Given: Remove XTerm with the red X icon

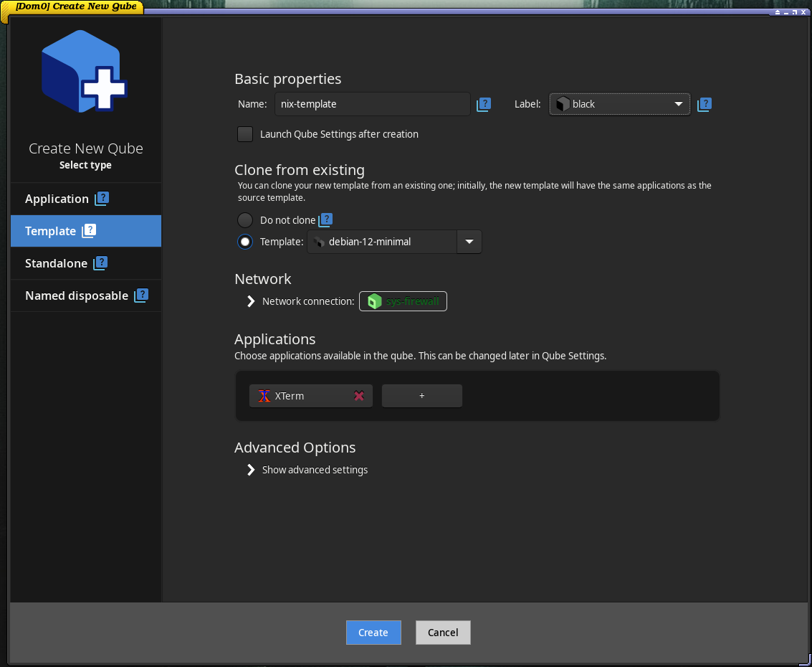Looking at the screenshot, I should [359, 395].
